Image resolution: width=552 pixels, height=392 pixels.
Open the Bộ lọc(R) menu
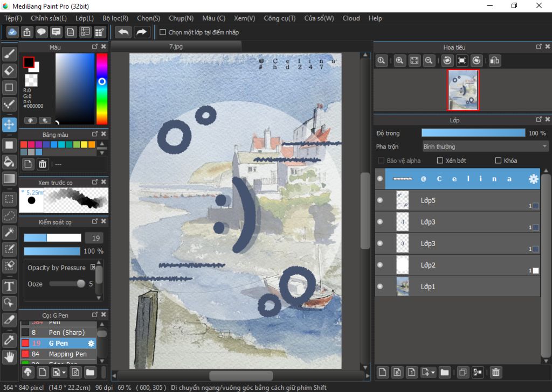[x=115, y=18]
